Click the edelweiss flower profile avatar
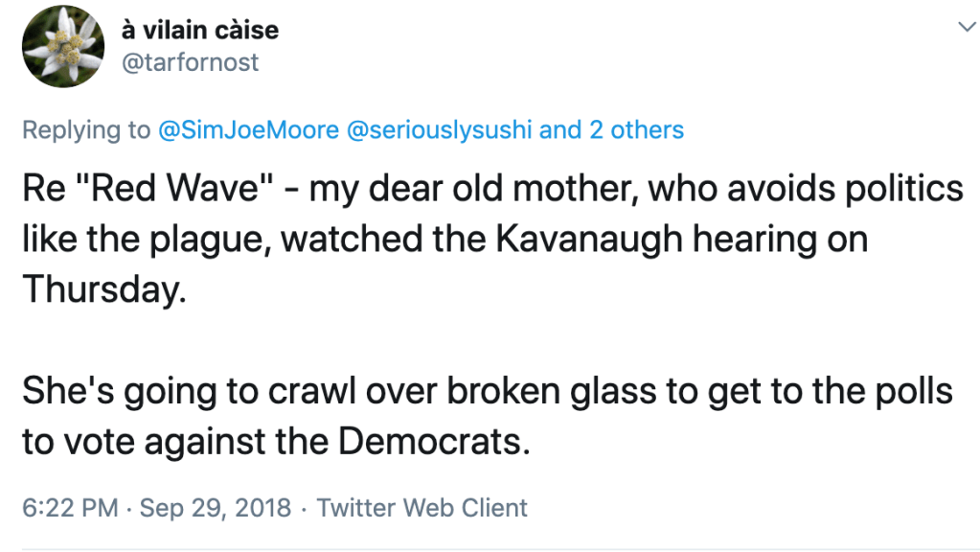 tap(64, 47)
